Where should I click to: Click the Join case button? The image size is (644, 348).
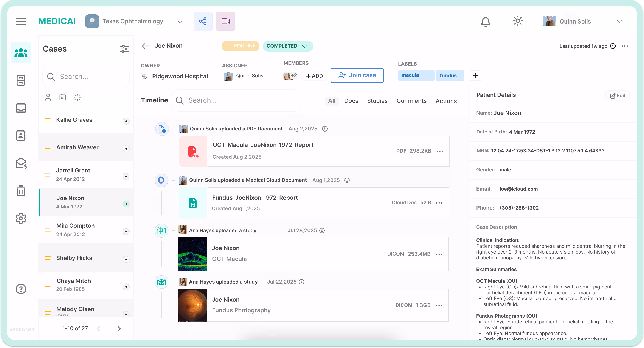357,75
